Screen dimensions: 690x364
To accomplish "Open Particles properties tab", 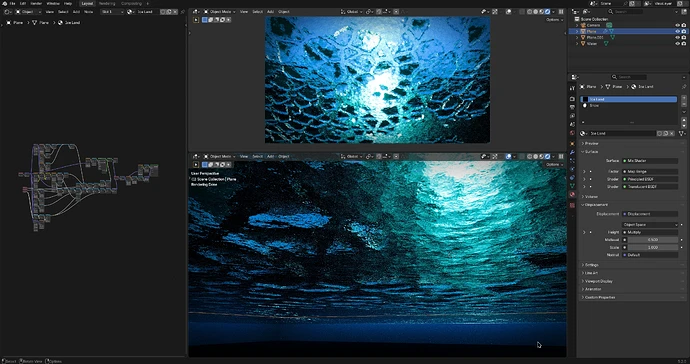I will tap(572, 161).
